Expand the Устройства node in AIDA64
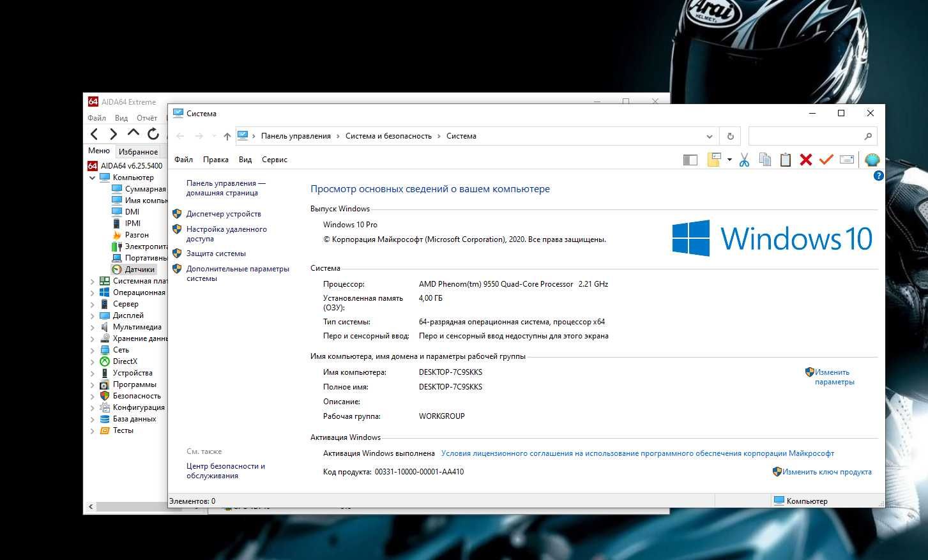Screen dimensions: 928x560 pos(93,374)
